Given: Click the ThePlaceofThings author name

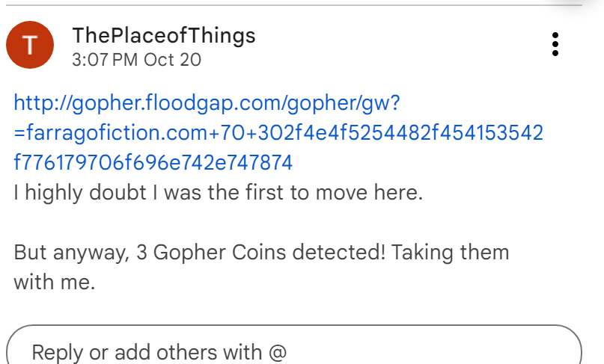Looking at the screenshot, I should (x=163, y=35).
